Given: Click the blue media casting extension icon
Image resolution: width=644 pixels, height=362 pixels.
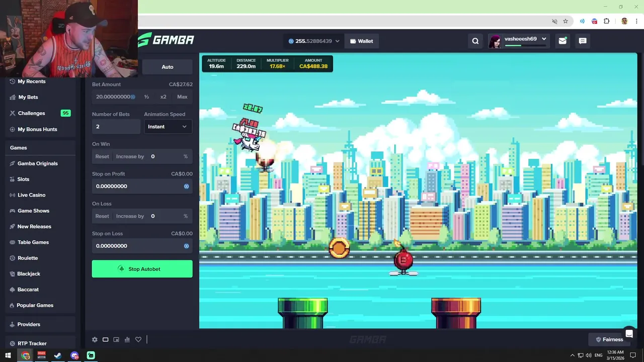Looking at the screenshot, I should 582,21.
